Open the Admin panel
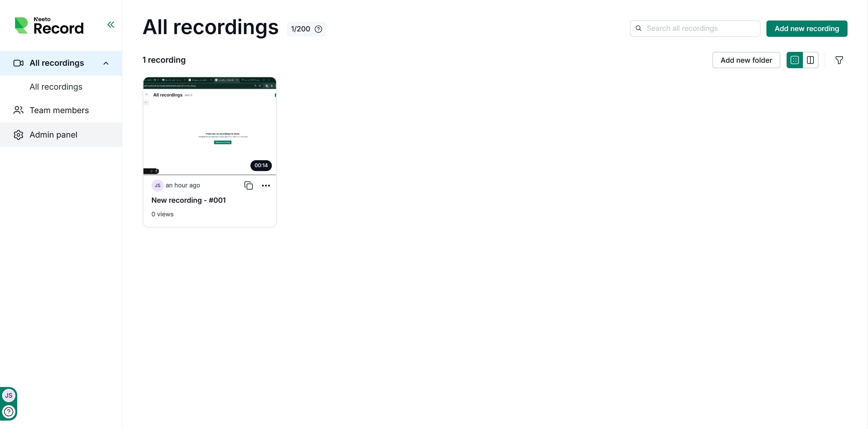The width and height of the screenshot is (868, 429). coord(53,135)
